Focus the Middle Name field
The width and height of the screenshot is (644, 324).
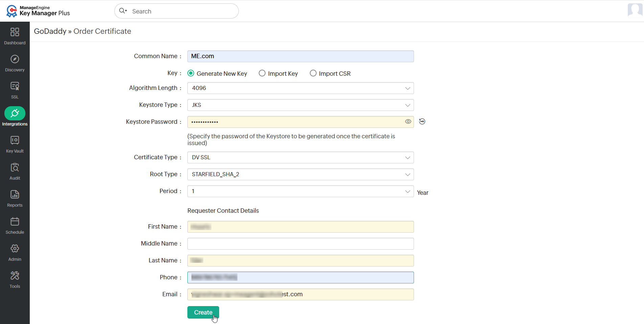(301, 244)
